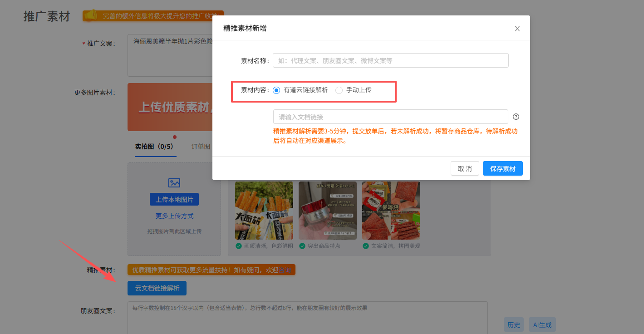
Task: Switch to the 订单图 tab
Action: click(x=201, y=147)
